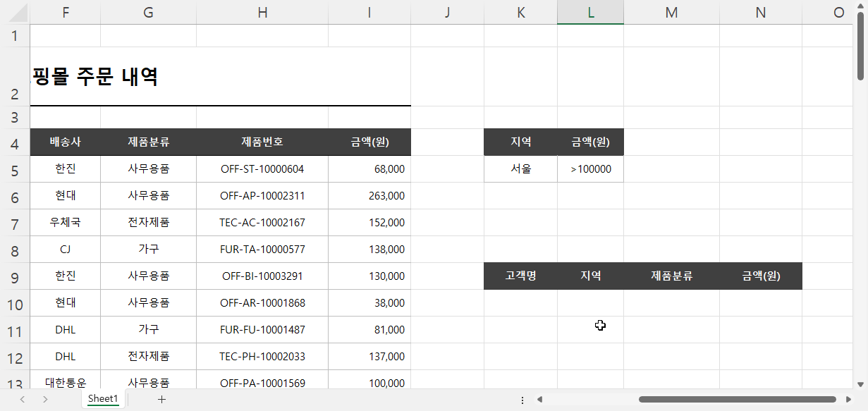This screenshot has width=868, height=411.
Task: Click horizontal scrollbar left arrow
Action: [x=539, y=400]
